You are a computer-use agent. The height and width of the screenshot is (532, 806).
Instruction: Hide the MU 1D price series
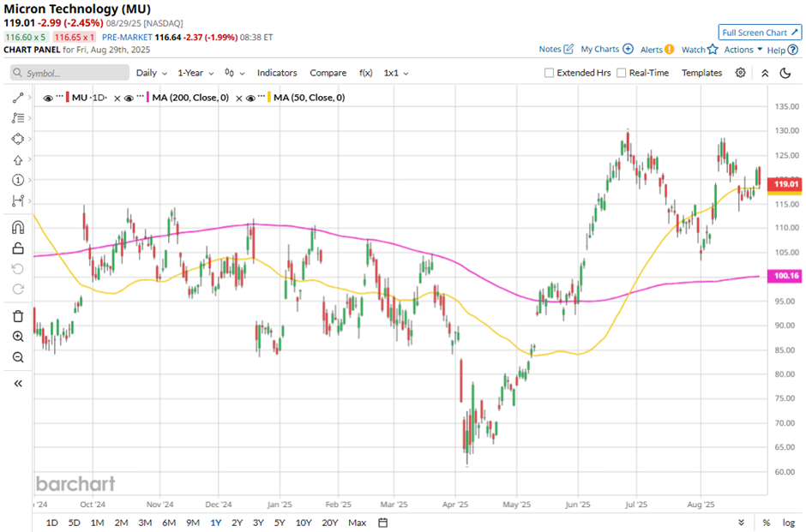coord(48,98)
